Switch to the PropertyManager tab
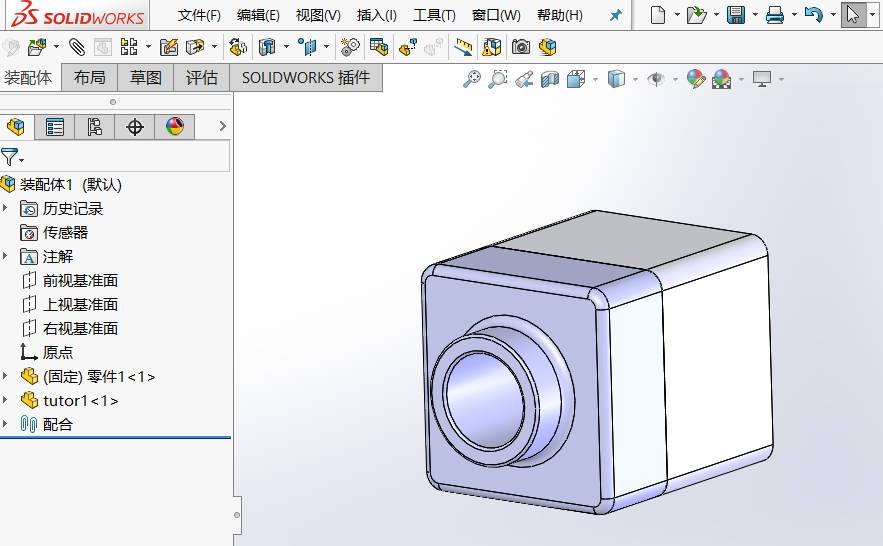This screenshot has width=883, height=546. (55, 127)
